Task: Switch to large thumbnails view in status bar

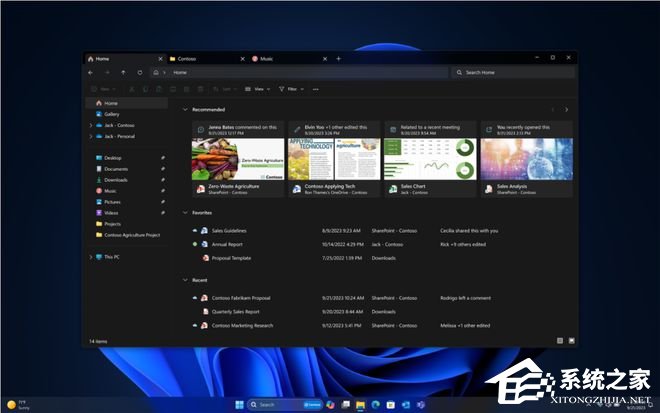Action: pos(571,341)
